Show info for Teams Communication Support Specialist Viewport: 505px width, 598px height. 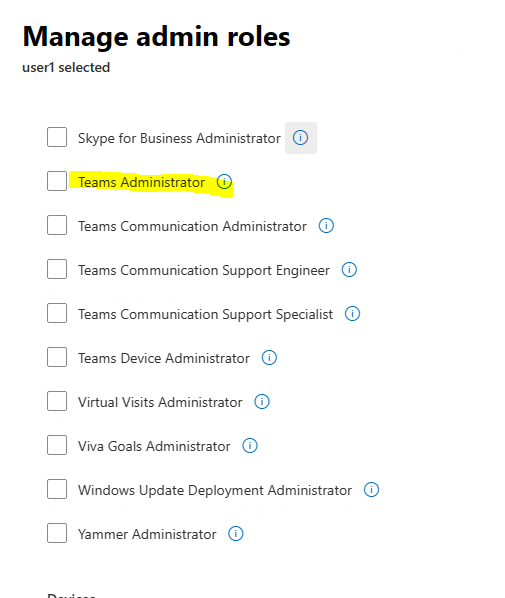(x=352, y=313)
